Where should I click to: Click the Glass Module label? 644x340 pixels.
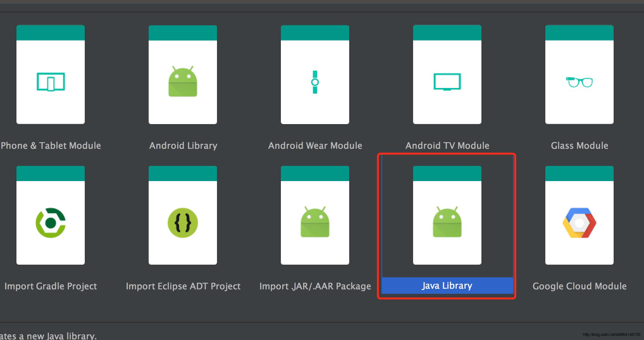(x=579, y=146)
